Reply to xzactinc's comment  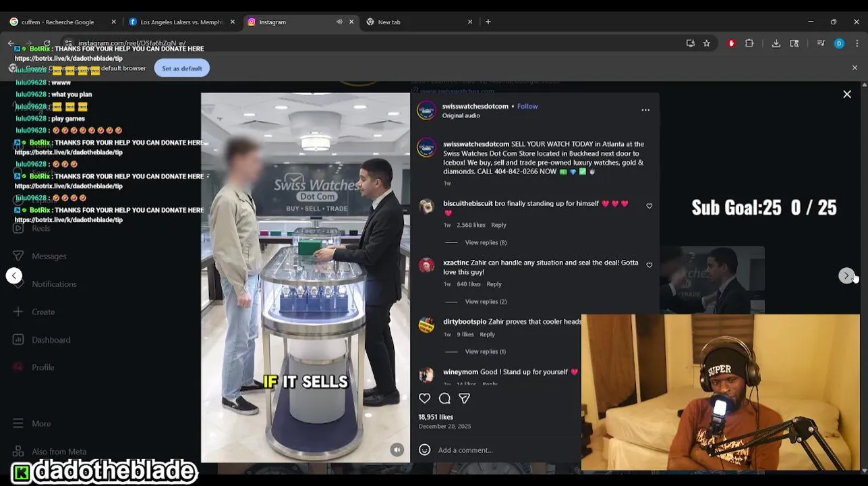tap(494, 284)
